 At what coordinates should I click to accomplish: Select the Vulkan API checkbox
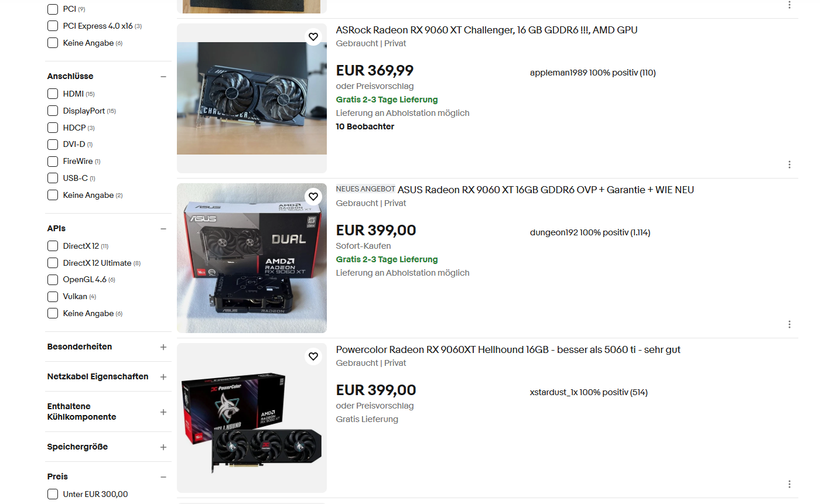(x=53, y=296)
